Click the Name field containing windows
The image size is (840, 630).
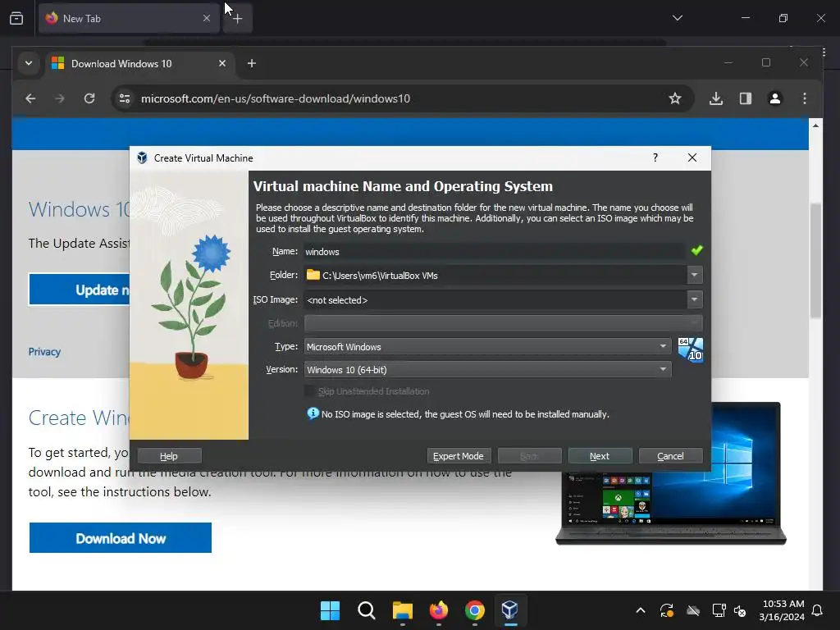pyautogui.click(x=494, y=251)
